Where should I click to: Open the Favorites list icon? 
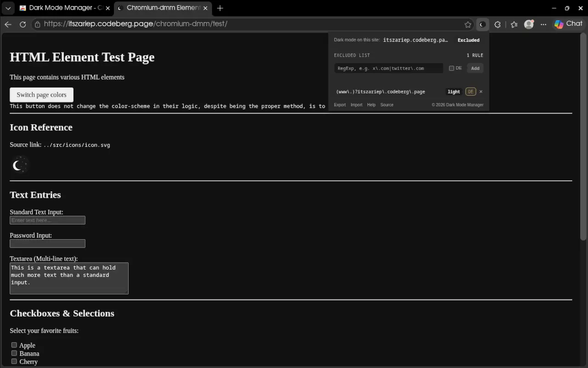click(x=514, y=24)
